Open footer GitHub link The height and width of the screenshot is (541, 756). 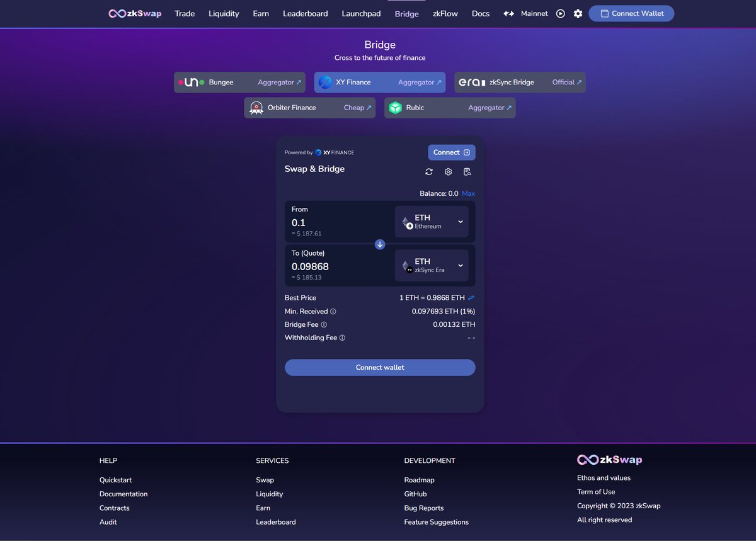point(416,494)
